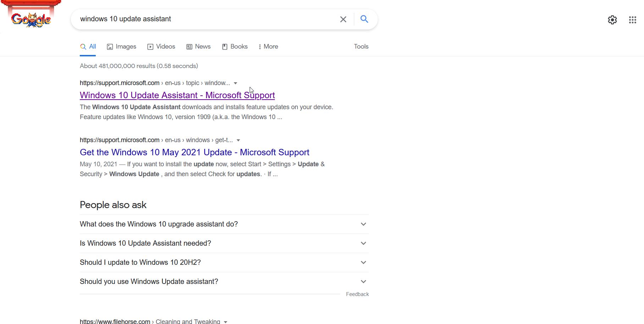This screenshot has height=324, width=644.
Task: Click snippet text 'downloads and installs feature updates'
Action: 235,107
